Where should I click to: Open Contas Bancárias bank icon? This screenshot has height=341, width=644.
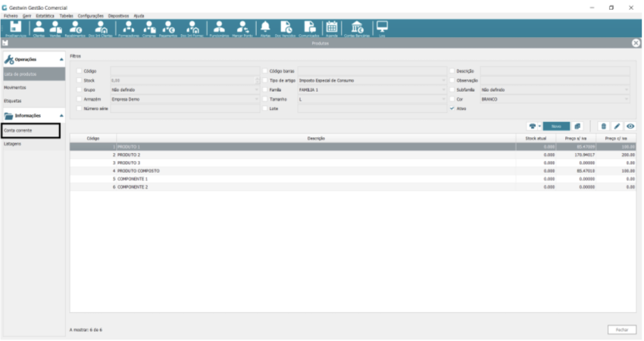[356, 27]
